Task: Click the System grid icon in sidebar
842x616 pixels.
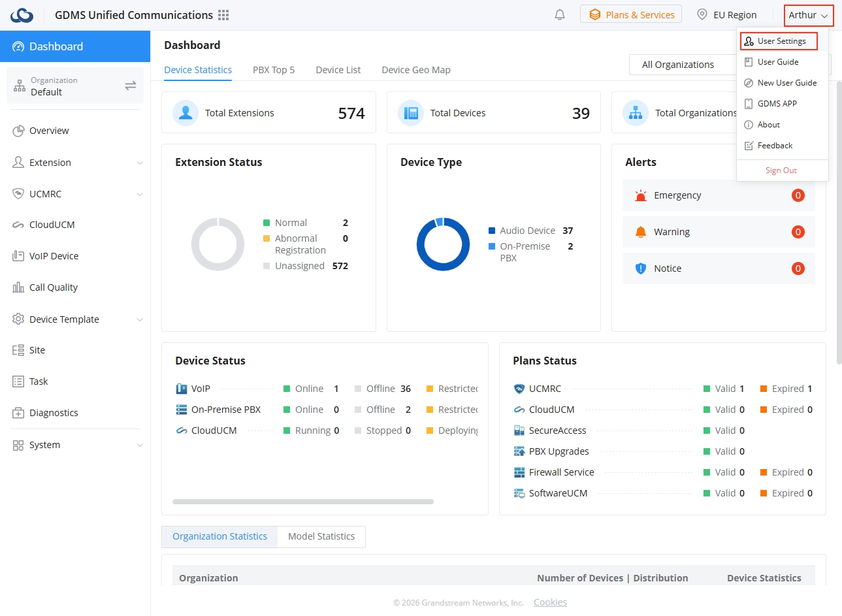Action: pos(18,445)
